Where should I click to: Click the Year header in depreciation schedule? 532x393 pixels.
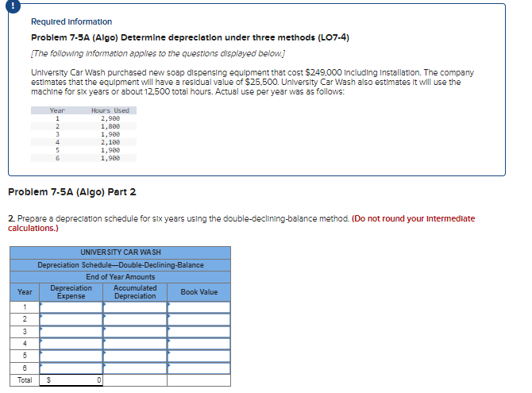click(25, 292)
